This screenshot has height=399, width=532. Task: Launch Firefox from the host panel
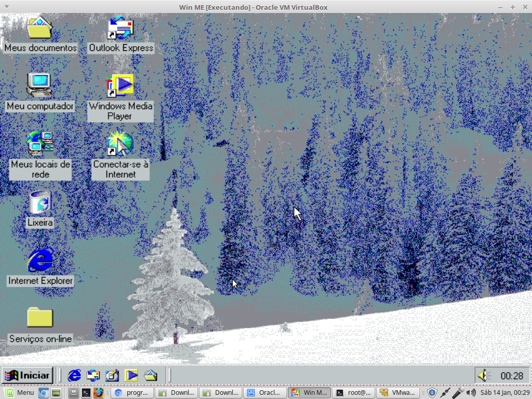(x=98, y=393)
